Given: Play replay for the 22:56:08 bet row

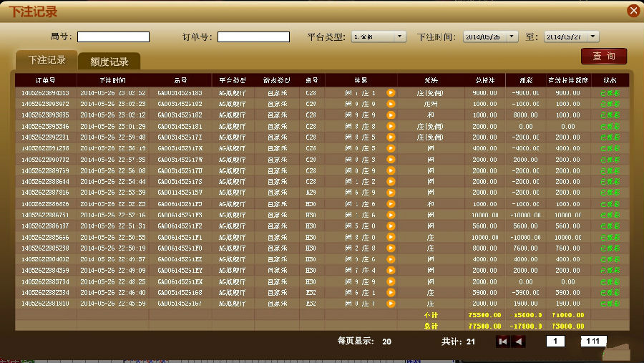Looking at the screenshot, I should click(x=391, y=170).
